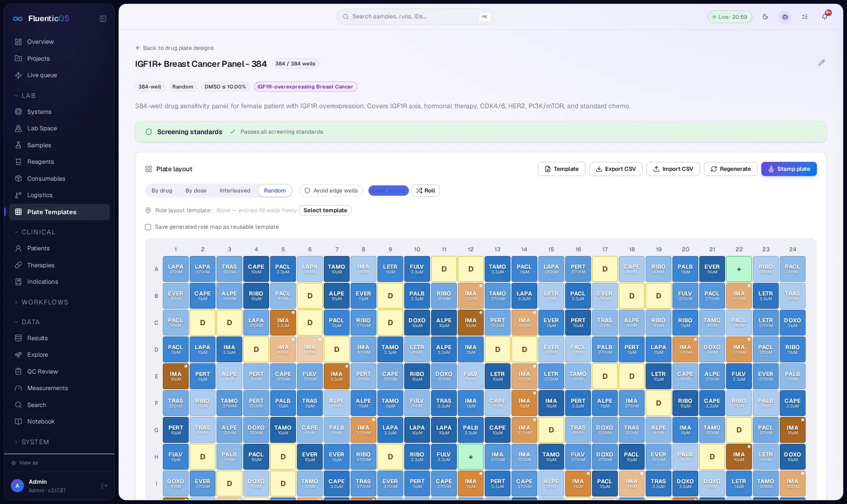Collapse the sidebar with the panel icon

click(x=103, y=19)
